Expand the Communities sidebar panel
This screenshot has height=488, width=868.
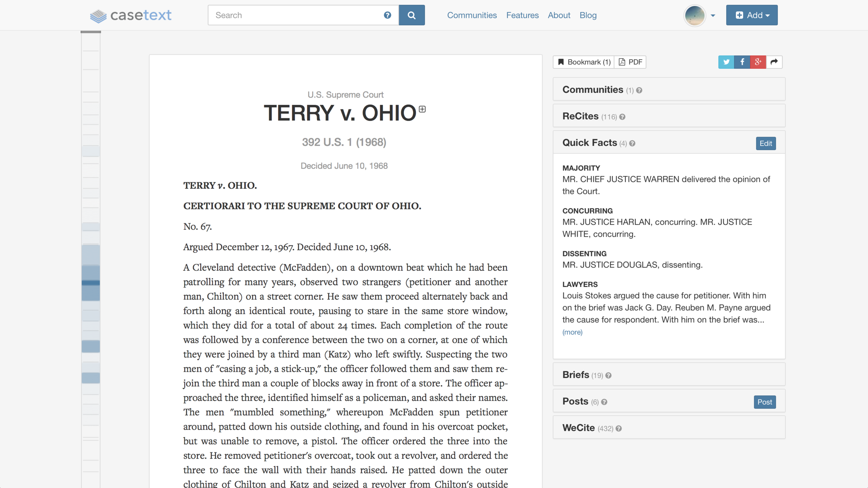coord(669,90)
